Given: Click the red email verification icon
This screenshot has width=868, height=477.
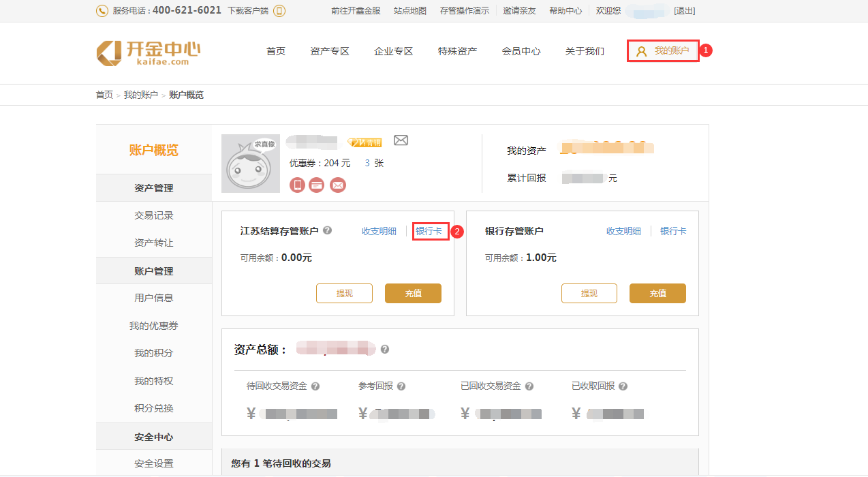Looking at the screenshot, I should click(x=338, y=185).
